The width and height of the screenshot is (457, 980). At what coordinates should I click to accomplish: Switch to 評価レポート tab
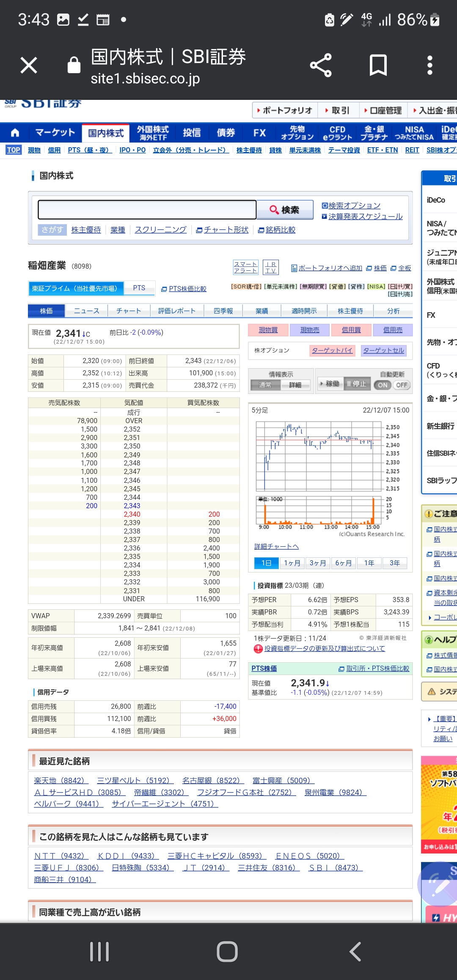(x=177, y=311)
